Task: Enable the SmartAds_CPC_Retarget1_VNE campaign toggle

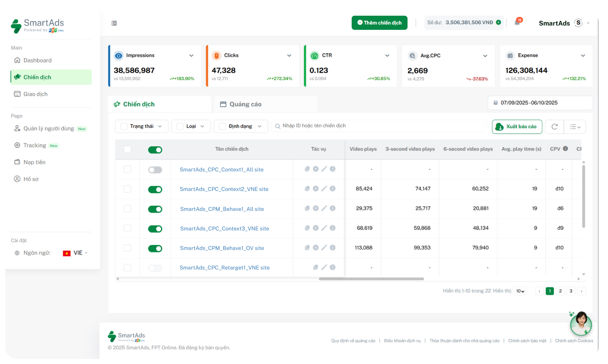Action: pyautogui.click(x=155, y=268)
